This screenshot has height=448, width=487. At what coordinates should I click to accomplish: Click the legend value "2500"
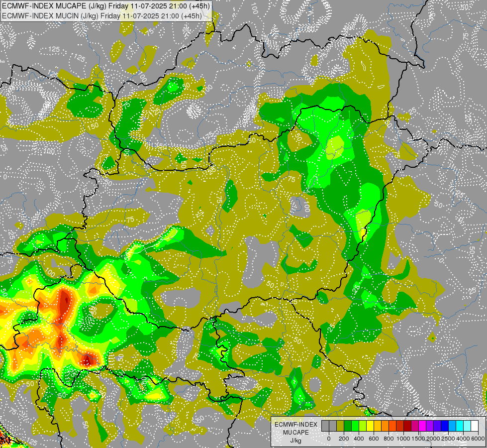[449, 439]
